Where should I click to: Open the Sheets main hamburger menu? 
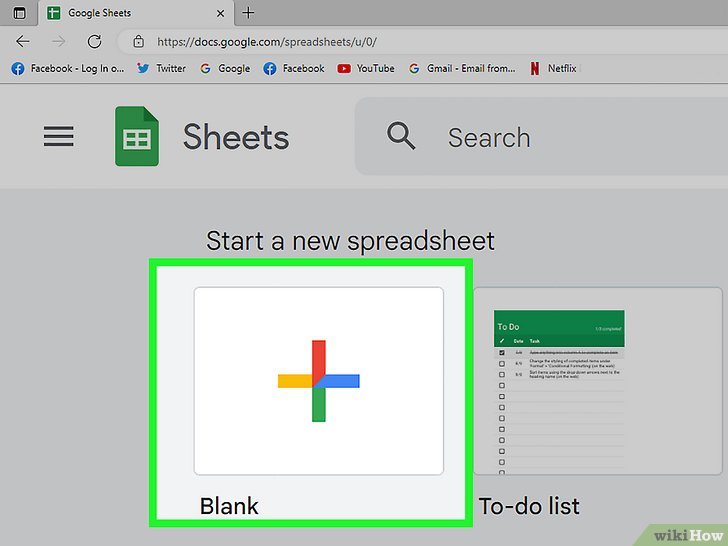pyautogui.click(x=58, y=136)
